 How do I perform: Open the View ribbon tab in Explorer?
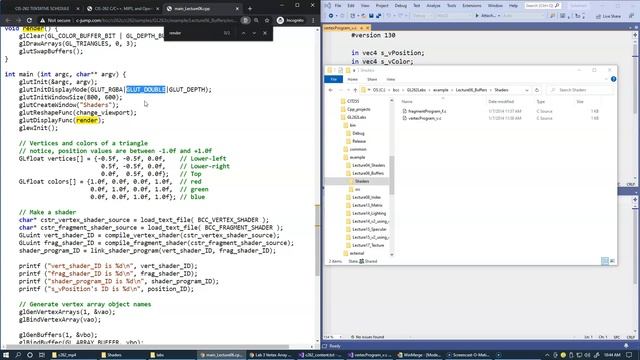[x=391, y=79]
